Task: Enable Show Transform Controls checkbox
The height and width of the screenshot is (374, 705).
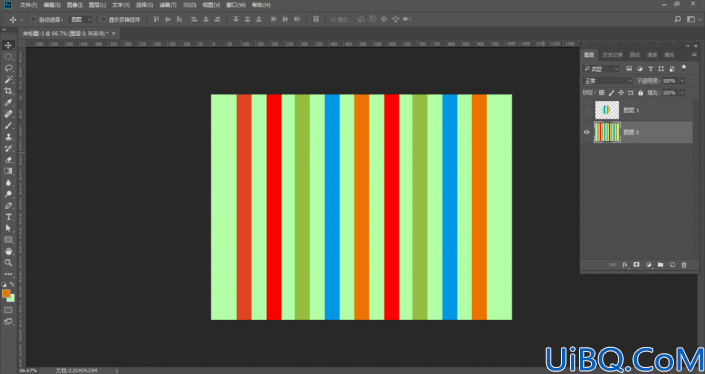Action: tap(103, 19)
